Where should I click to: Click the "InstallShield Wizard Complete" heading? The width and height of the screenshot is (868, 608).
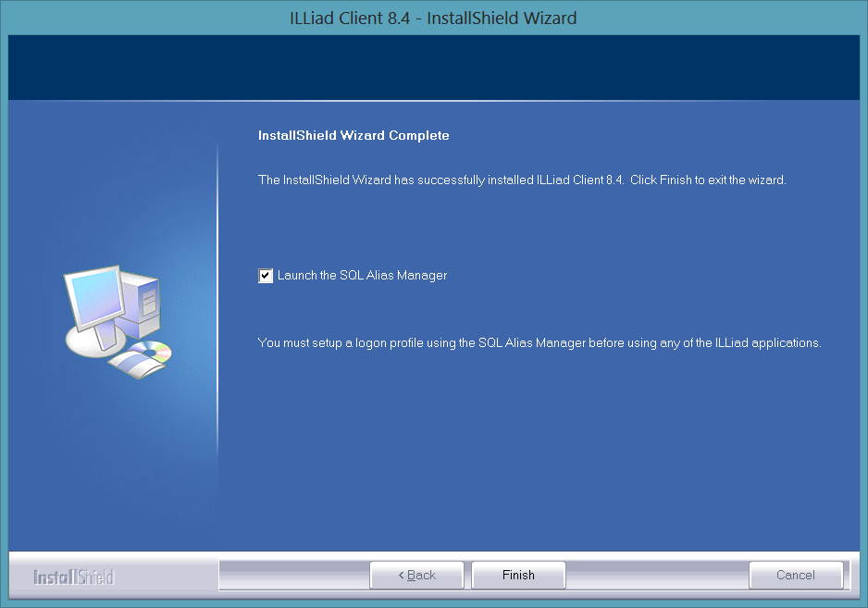point(353,136)
